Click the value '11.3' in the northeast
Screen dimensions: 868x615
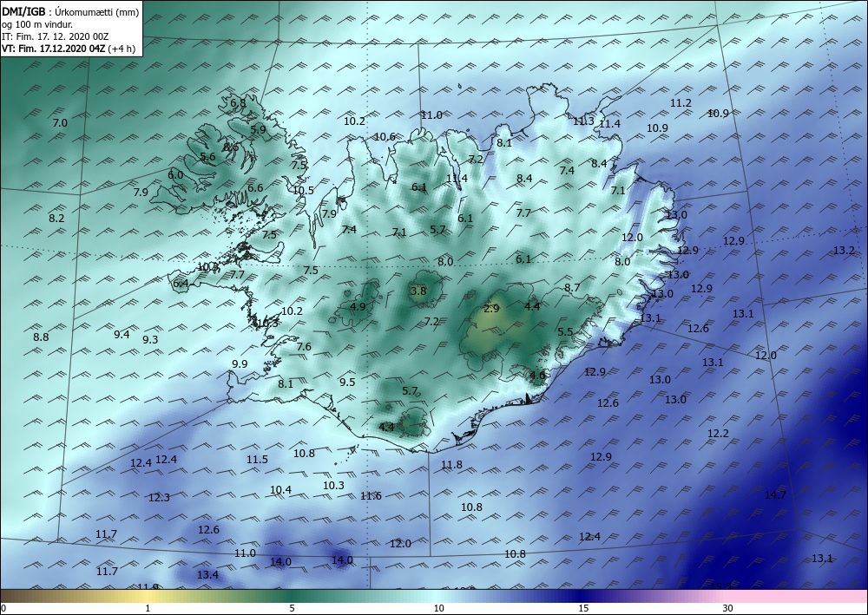click(x=583, y=121)
